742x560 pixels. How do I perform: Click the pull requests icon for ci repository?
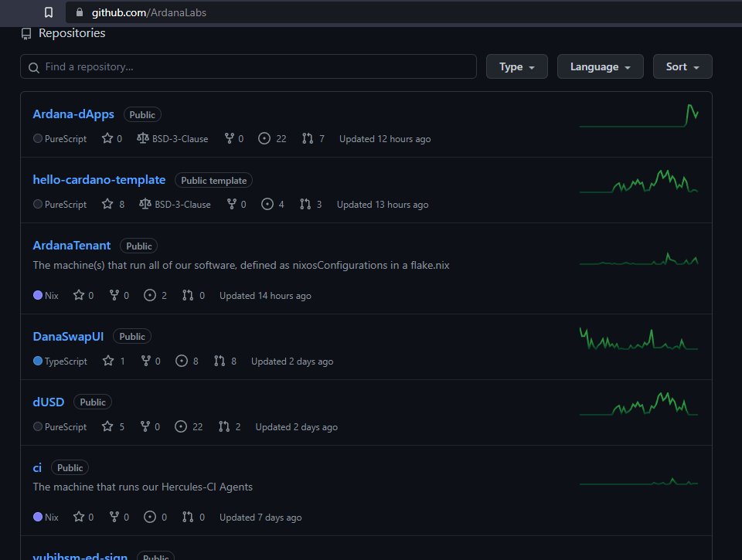(x=188, y=517)
